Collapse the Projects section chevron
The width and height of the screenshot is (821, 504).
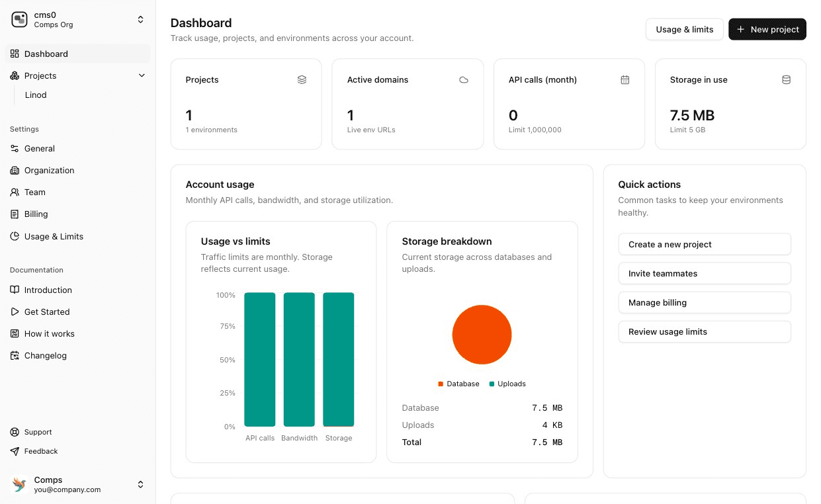tap(142, 75)
